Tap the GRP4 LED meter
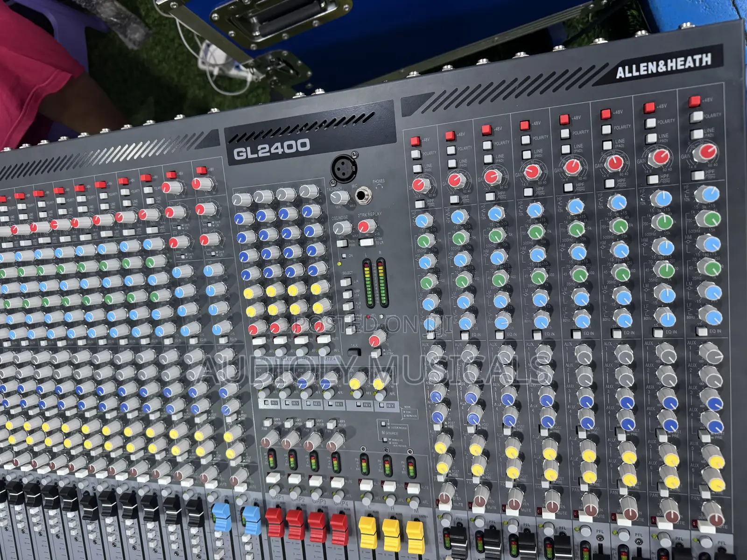The image size is (747, 560). pos(335,463)
